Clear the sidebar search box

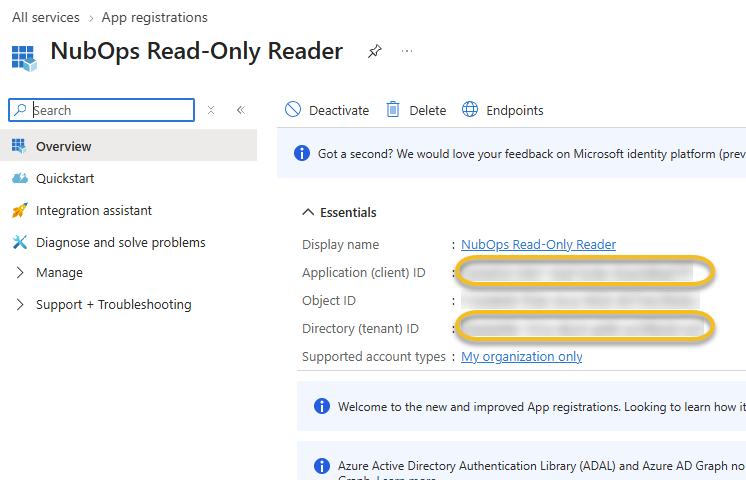[211, 110]
